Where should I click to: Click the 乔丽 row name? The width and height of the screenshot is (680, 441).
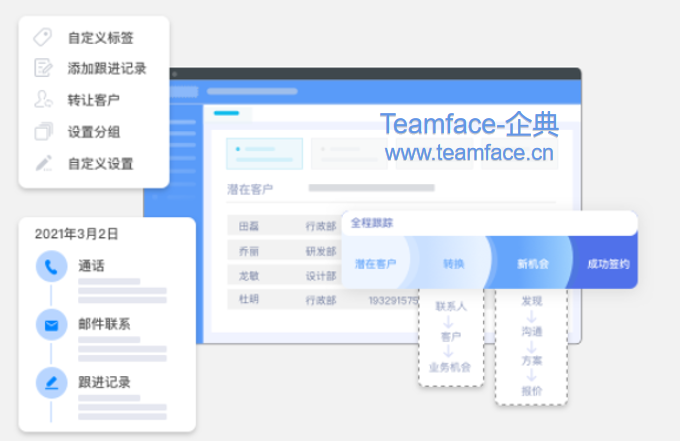249,251
